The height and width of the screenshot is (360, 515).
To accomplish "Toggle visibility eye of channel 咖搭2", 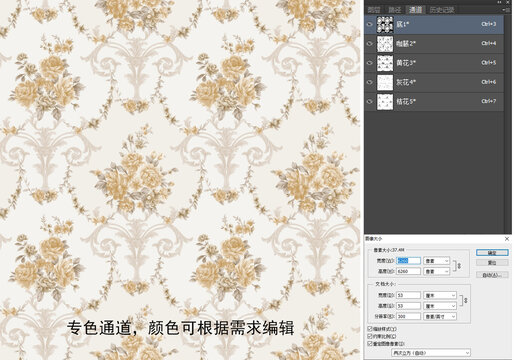I will point(369,44).
